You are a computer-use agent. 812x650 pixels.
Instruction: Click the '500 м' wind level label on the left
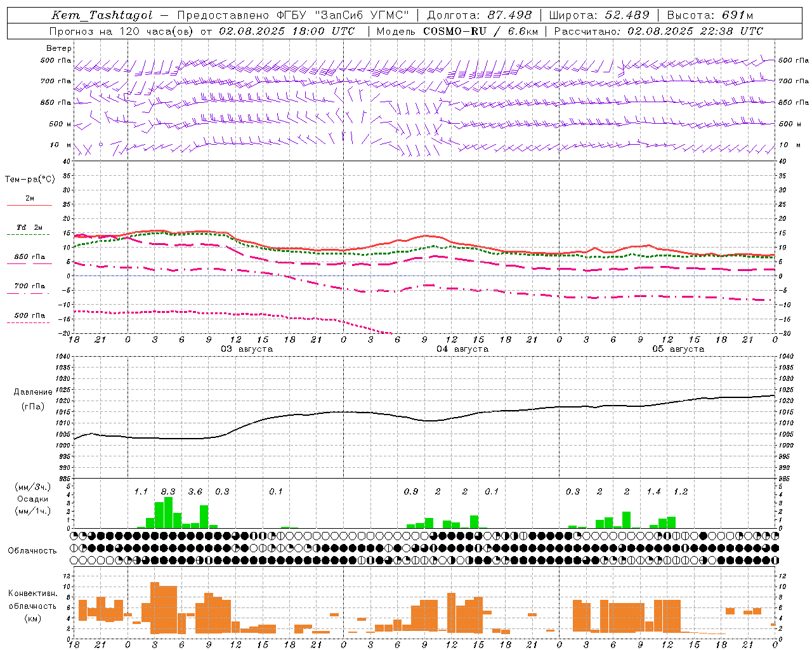(60, 124)
